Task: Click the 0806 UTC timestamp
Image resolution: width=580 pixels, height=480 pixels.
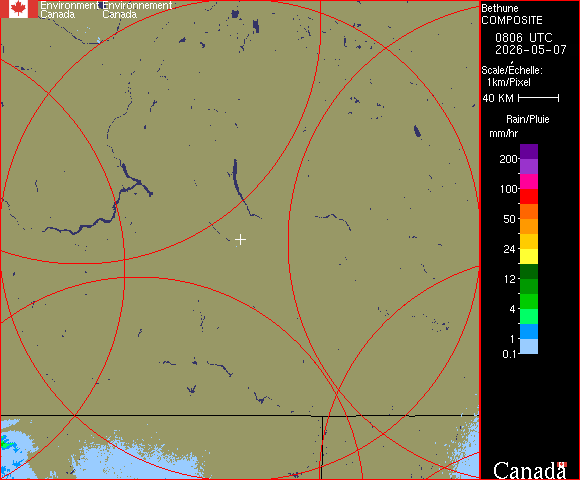Action: tap(524, 38)
